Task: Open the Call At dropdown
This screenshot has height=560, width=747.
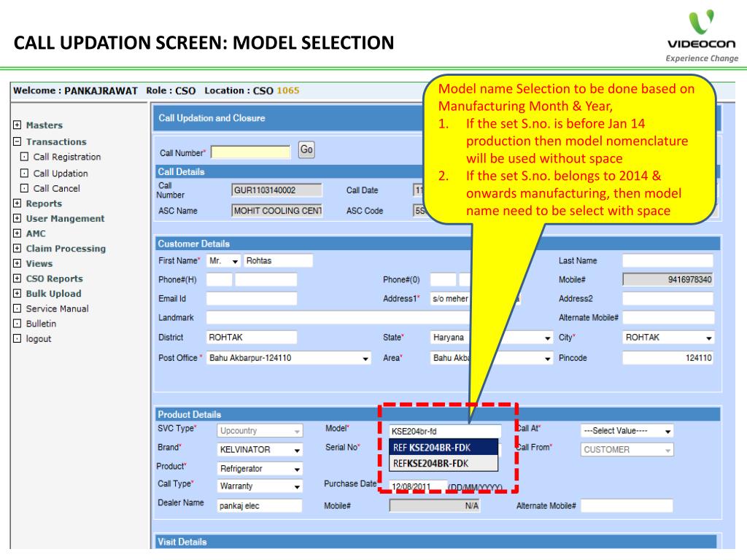Action: tap(627, 430)
